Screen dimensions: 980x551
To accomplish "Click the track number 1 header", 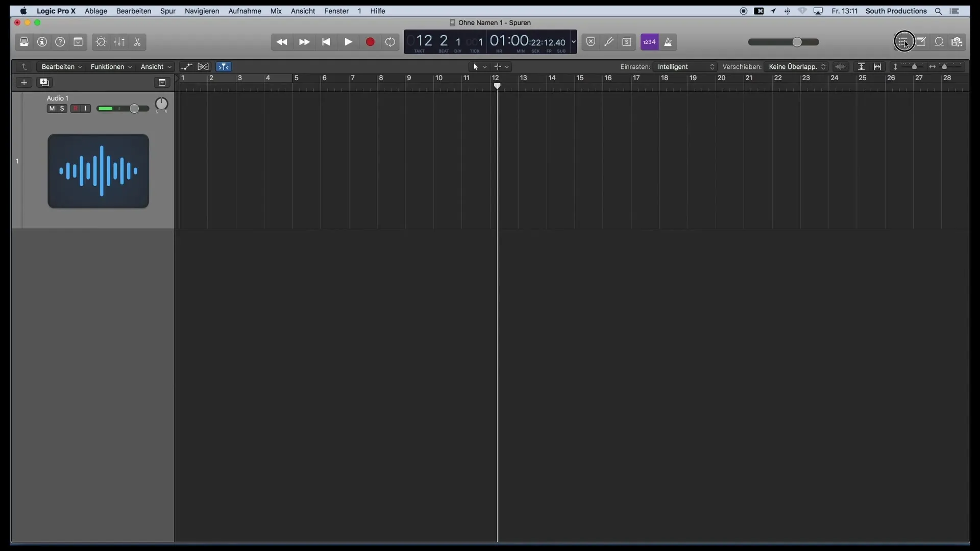I will [17, 161].
